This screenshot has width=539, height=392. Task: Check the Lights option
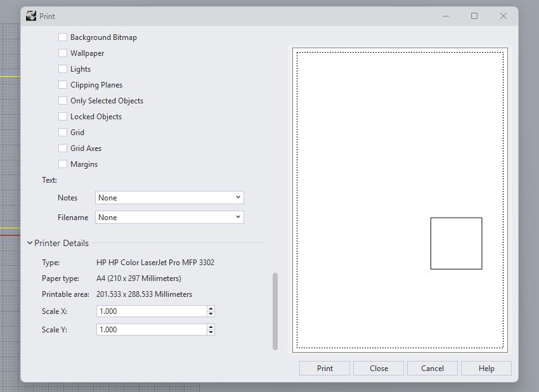click(x=63, y=69)
